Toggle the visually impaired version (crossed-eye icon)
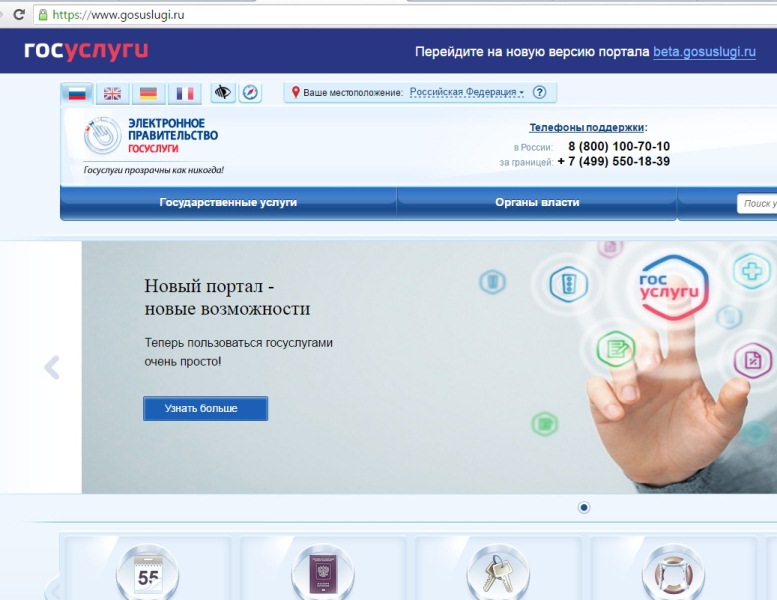This screenshot has width=777, height=600. (223, 93)
